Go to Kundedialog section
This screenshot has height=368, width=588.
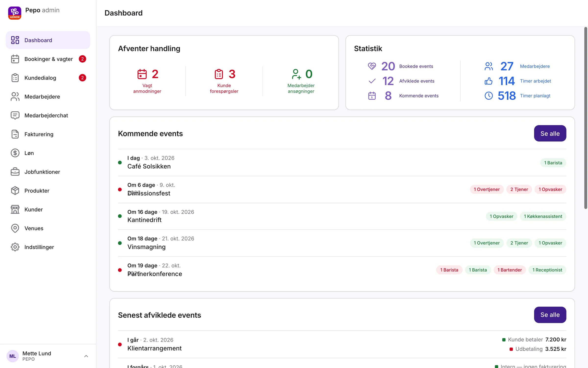pyautogui.click(x=48, y=78)
